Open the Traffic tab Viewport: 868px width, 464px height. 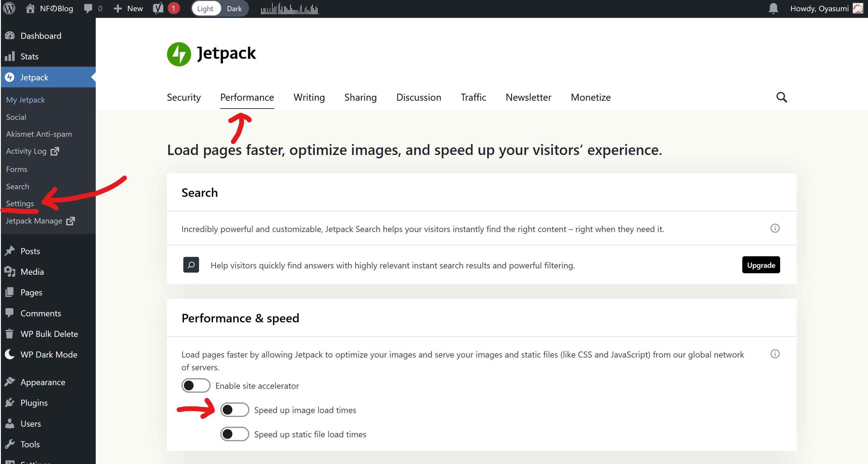[x=473, y=97]
